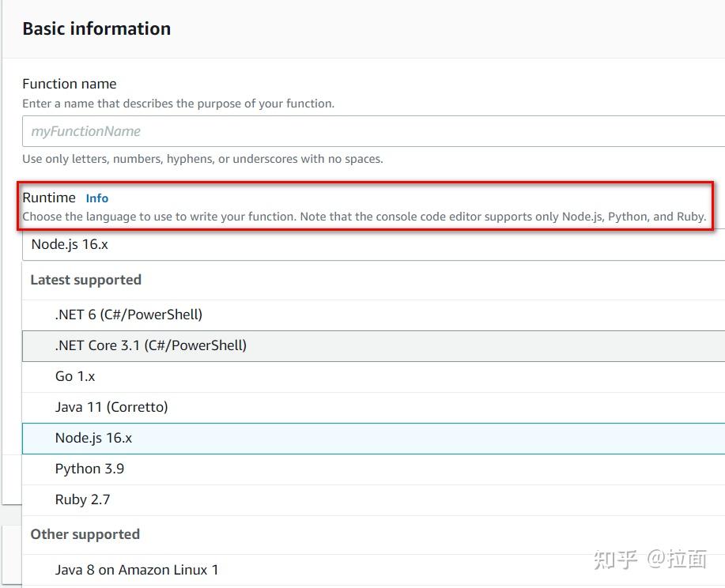This screenshot has width=725, height=588.
Task: Open the Runtime Info link
Action: pyautogui.click(x=96, y=198)
